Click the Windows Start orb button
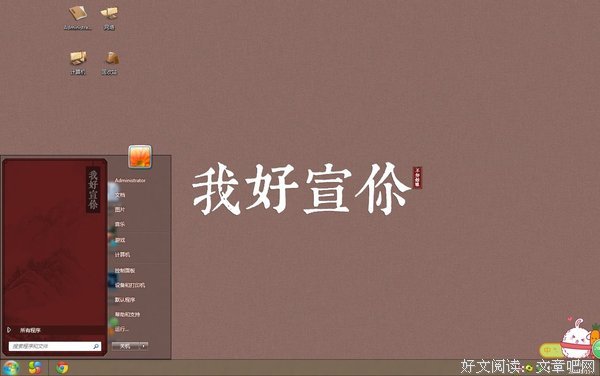Screen dimensions: 600x376 (x=10, y=368)
